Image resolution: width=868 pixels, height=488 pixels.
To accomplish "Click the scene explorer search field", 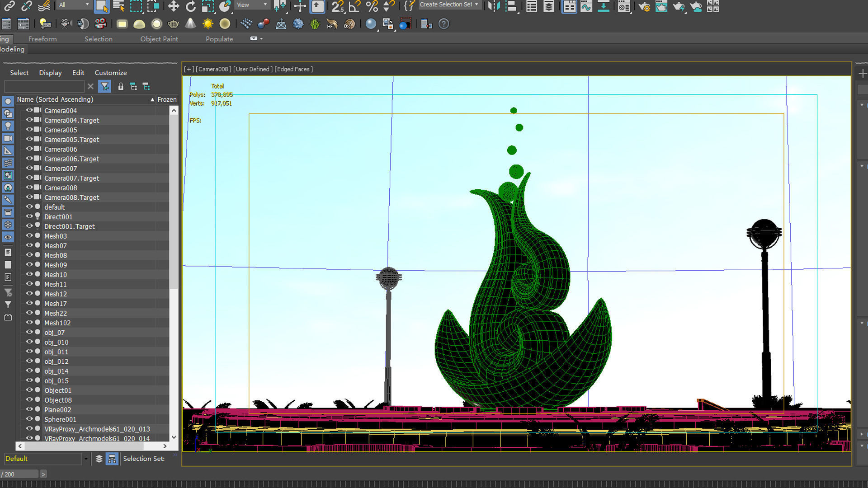I will [x=44, y=86].
